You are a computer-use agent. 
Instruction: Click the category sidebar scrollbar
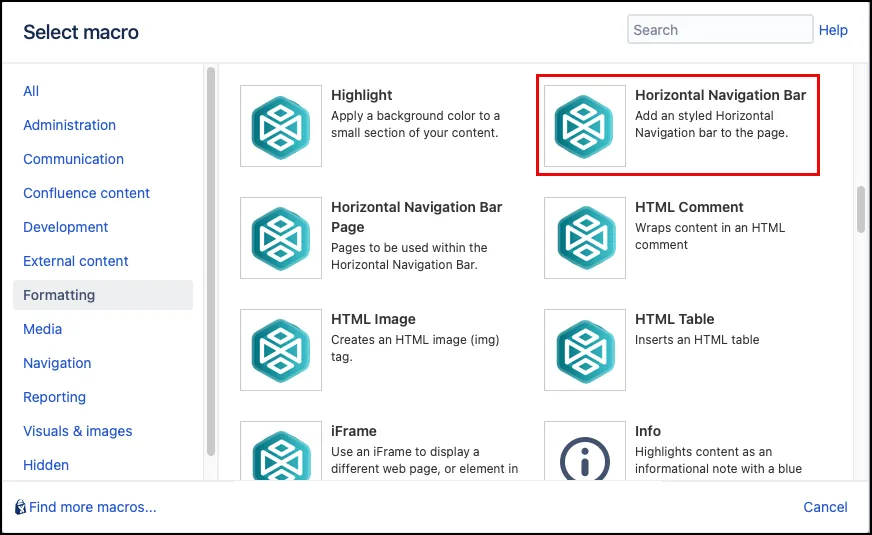[x=211, y=261]
